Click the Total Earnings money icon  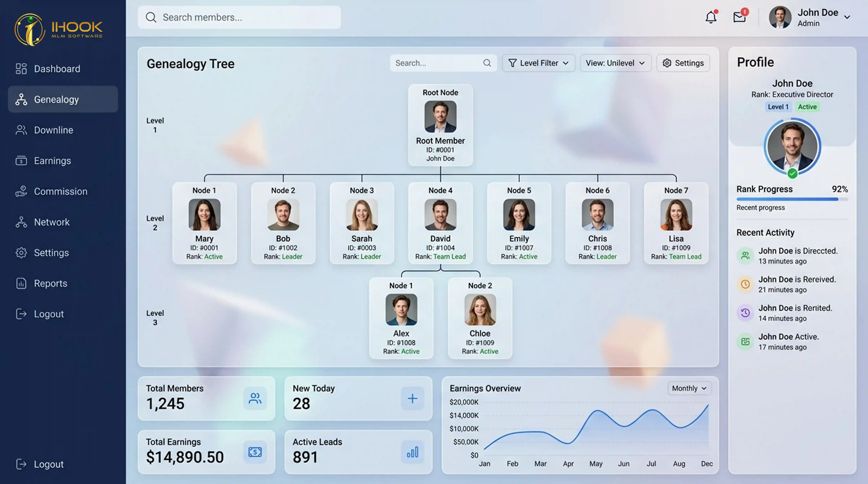coord(255,452)
